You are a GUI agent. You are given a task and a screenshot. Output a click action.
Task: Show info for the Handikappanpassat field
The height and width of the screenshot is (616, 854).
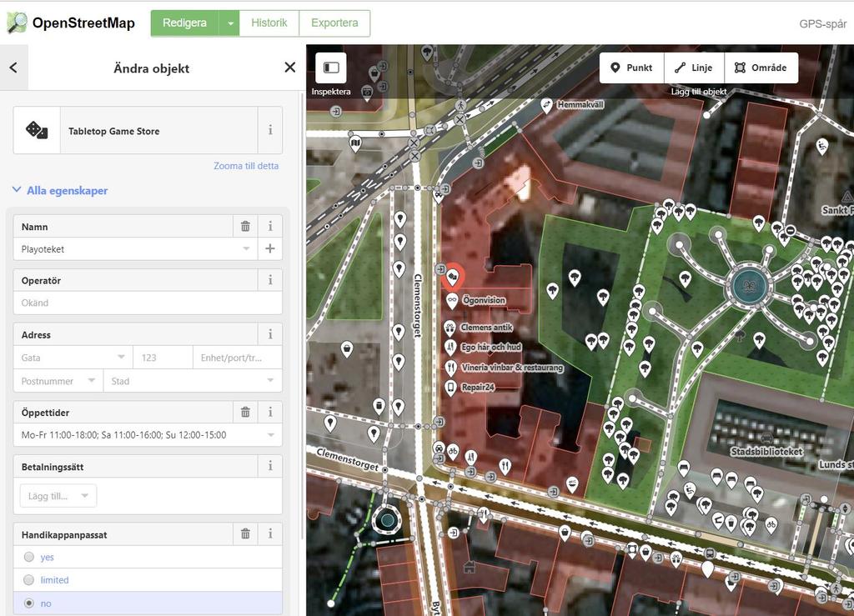270,533
